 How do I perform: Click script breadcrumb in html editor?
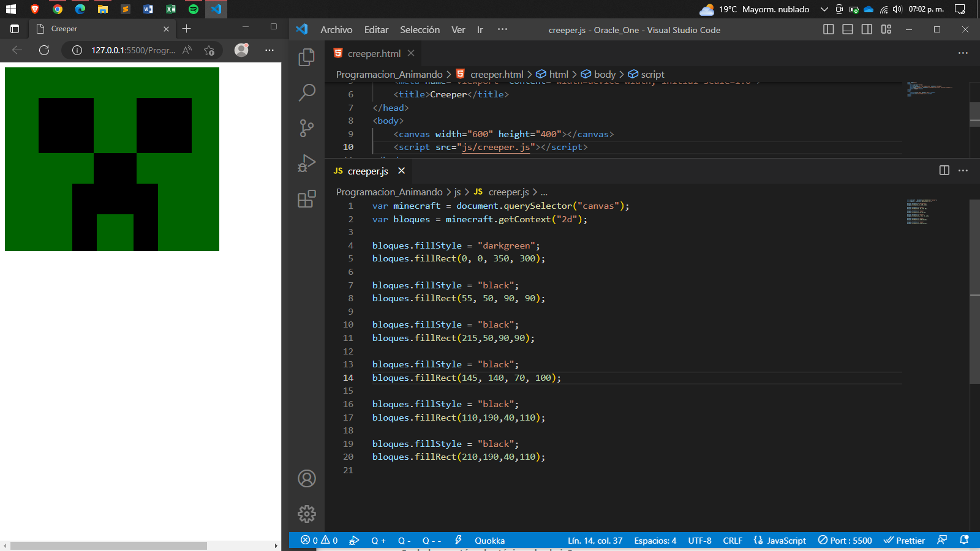click(x=646, y=74)
